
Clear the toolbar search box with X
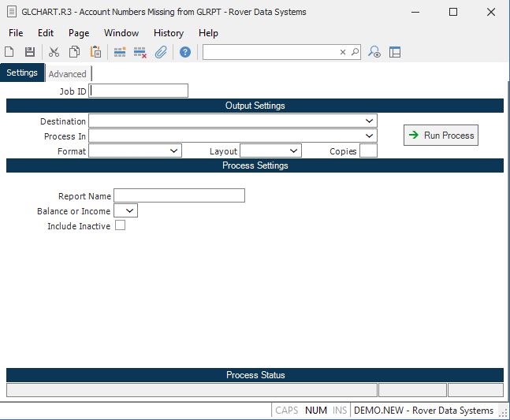pos(343,52)
